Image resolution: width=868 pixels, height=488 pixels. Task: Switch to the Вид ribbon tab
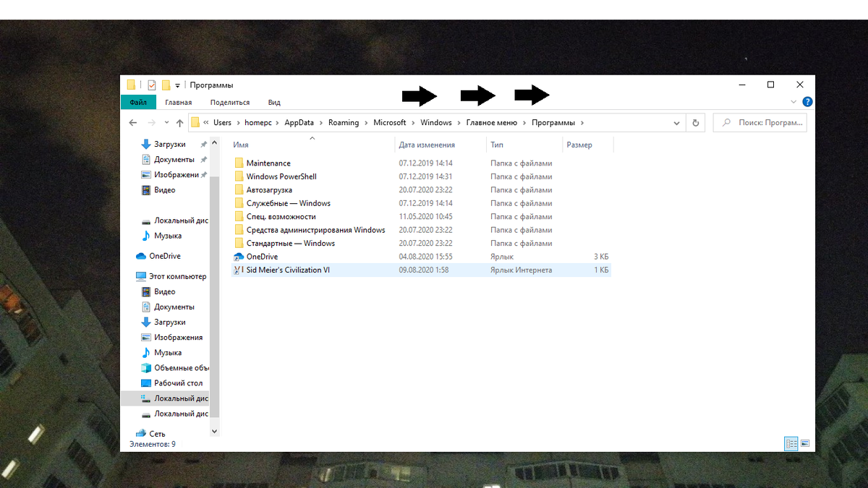pos(274,103)
